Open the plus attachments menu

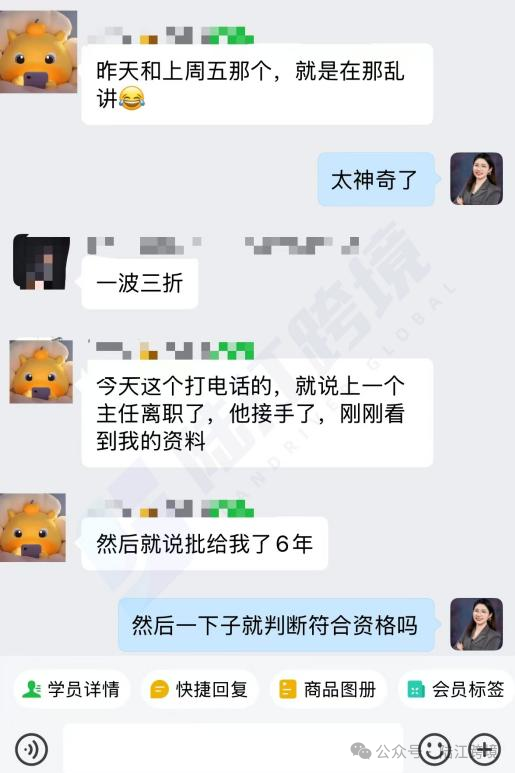[484, 749]
